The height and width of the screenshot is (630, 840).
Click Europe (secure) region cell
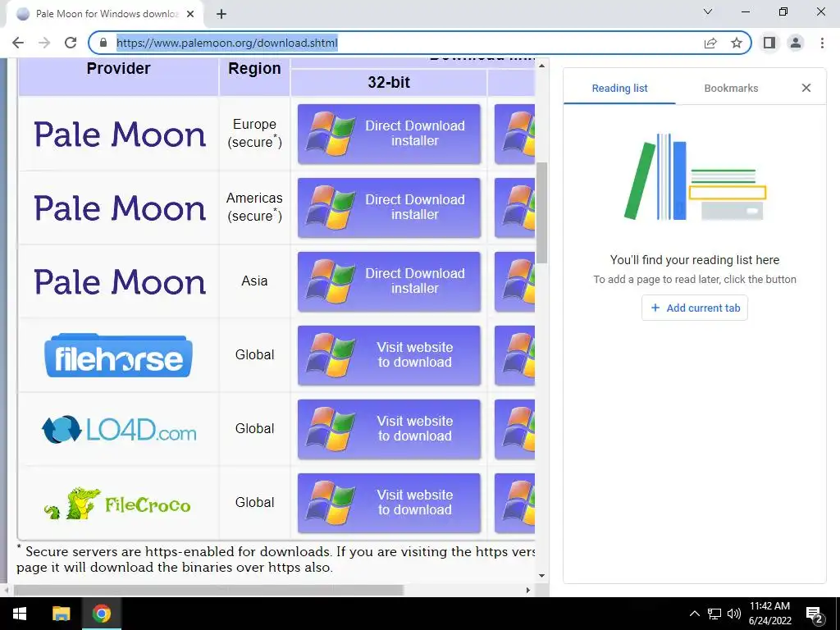[254, 134]
